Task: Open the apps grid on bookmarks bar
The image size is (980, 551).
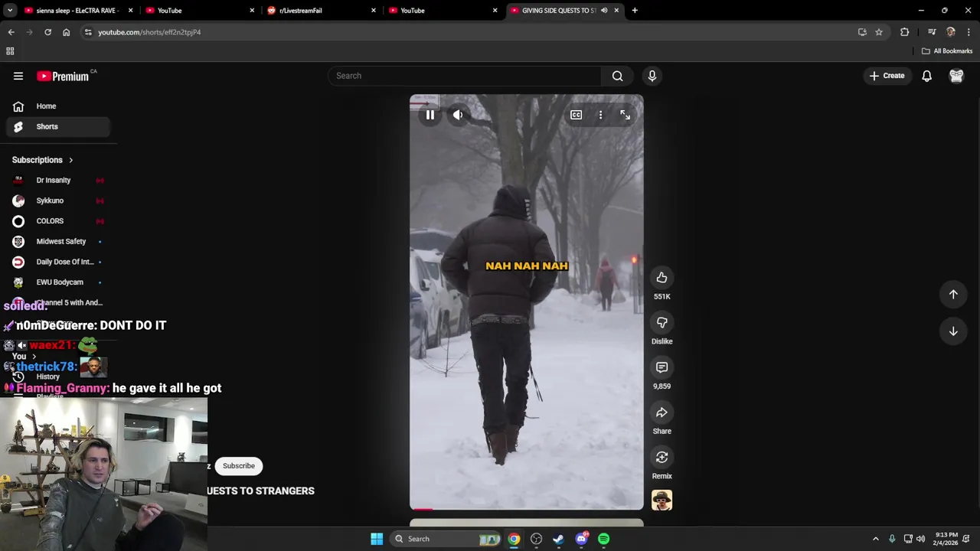Action: (10, 51)
